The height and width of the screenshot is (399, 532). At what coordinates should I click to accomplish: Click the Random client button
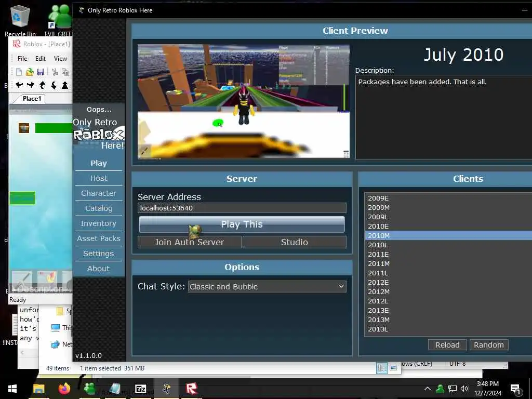click(x=488, y=345)
